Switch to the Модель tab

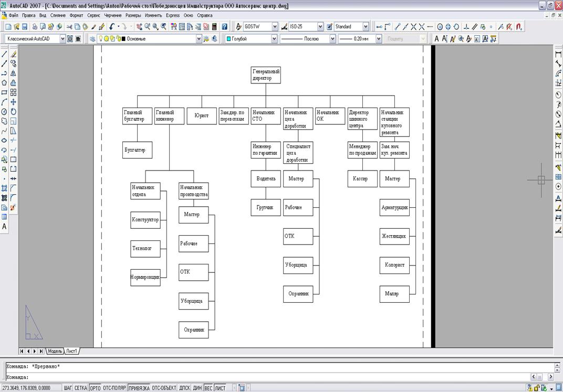[x=55, y=351]
